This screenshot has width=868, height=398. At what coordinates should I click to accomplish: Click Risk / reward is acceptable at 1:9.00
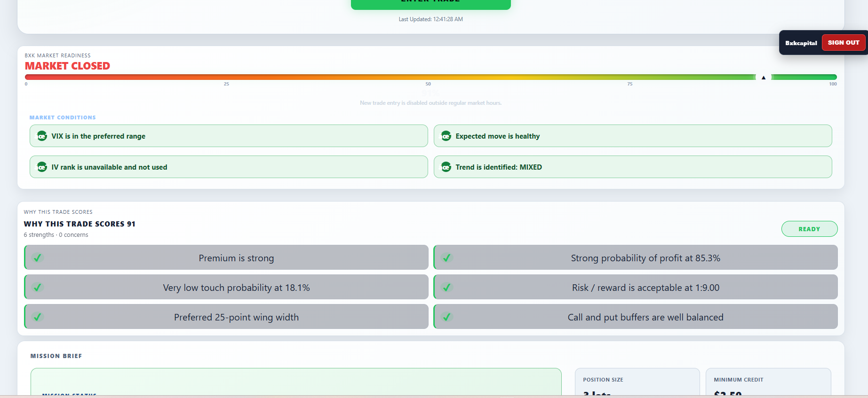[636, 287]
